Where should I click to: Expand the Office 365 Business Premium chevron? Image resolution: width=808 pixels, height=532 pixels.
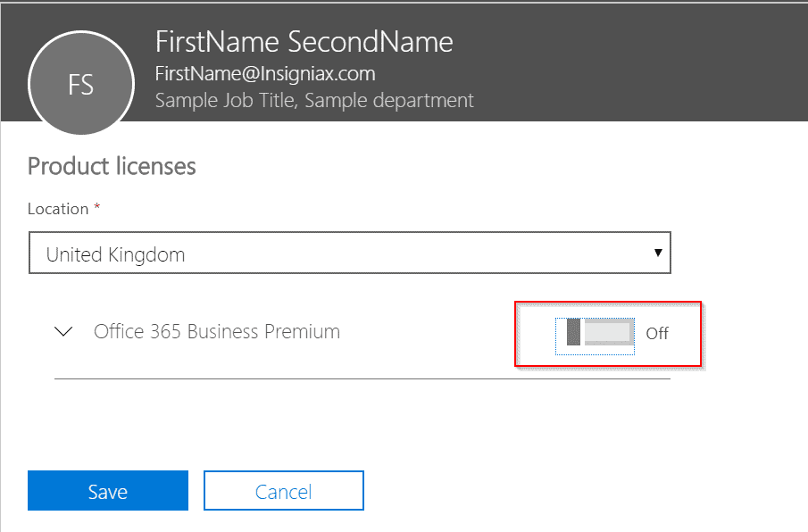[63, 331]
